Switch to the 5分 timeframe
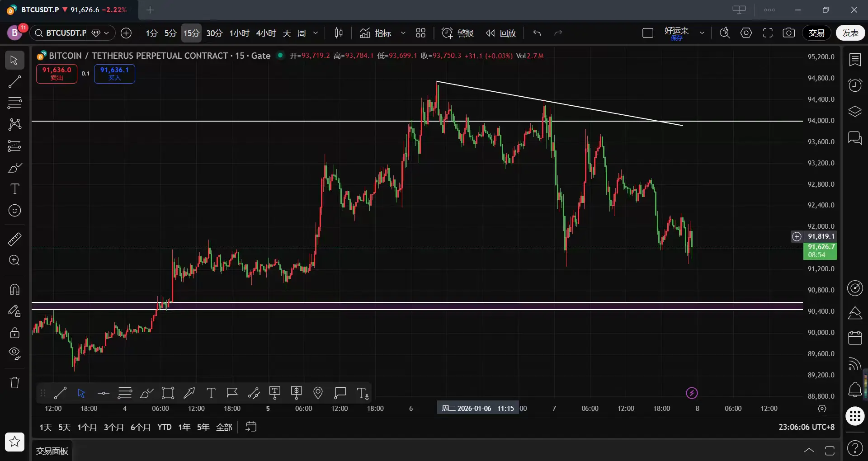This screenshot has height=461, width=868. click(170, 33)
